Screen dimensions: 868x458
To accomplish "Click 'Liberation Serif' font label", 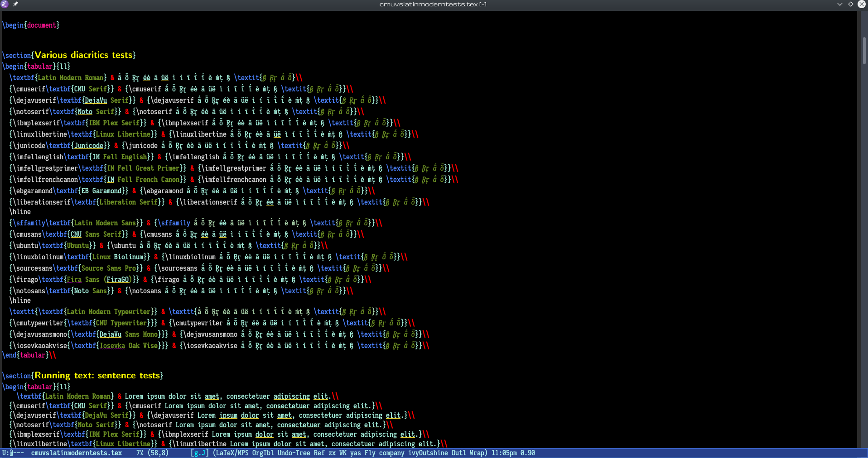I will click(x=129, y=202).
